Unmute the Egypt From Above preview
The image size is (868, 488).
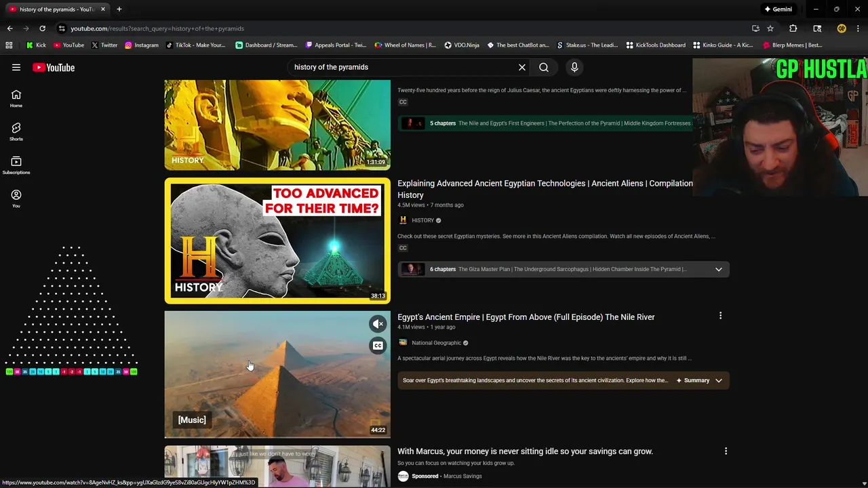(378, 324)
